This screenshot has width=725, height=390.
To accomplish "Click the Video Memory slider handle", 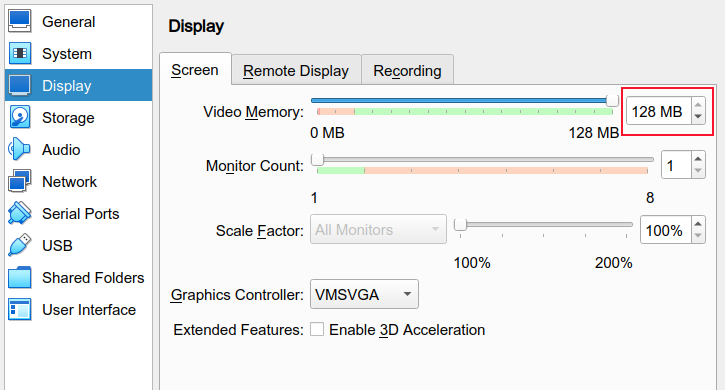I will point(613,100).
